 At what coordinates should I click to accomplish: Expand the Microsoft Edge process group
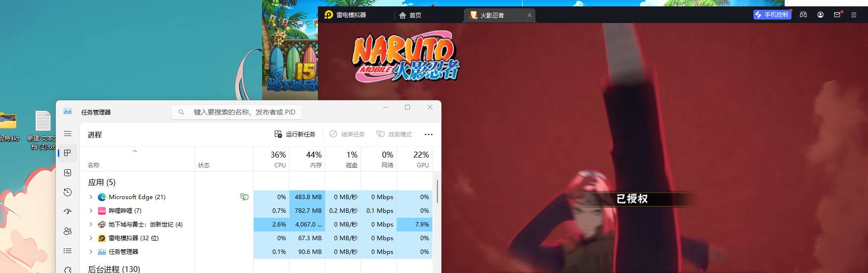pyautogui.click(x=91, y=197)
